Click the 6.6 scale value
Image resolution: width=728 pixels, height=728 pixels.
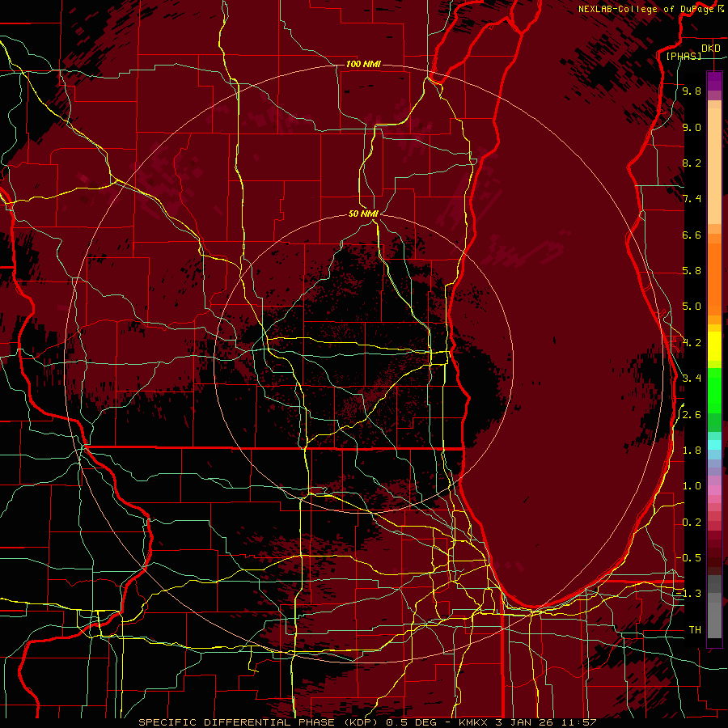[692, 235]
